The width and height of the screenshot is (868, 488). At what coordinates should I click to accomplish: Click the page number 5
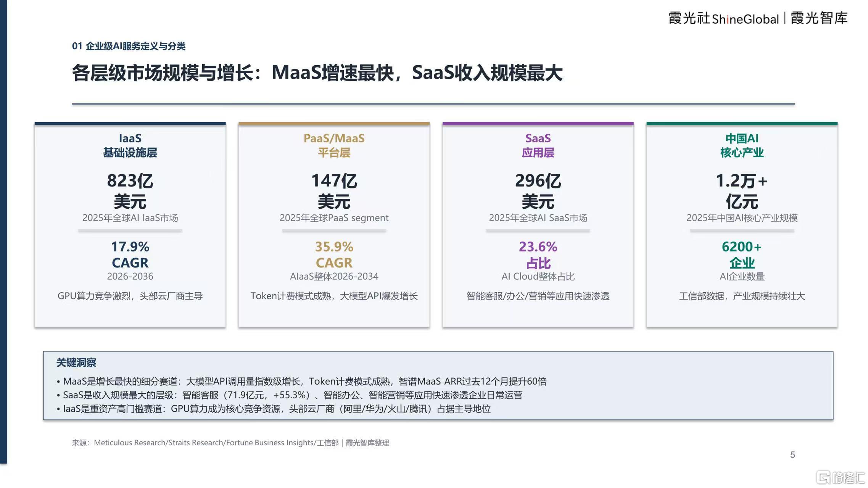[792, 455]
